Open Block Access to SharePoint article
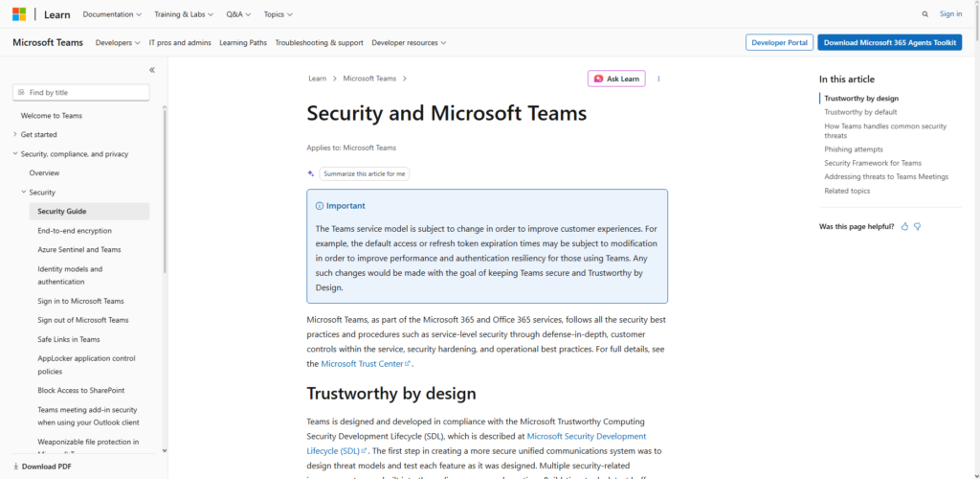Image resolution: width=980 pixels, height=479 pixels. (x=80, y=390)
